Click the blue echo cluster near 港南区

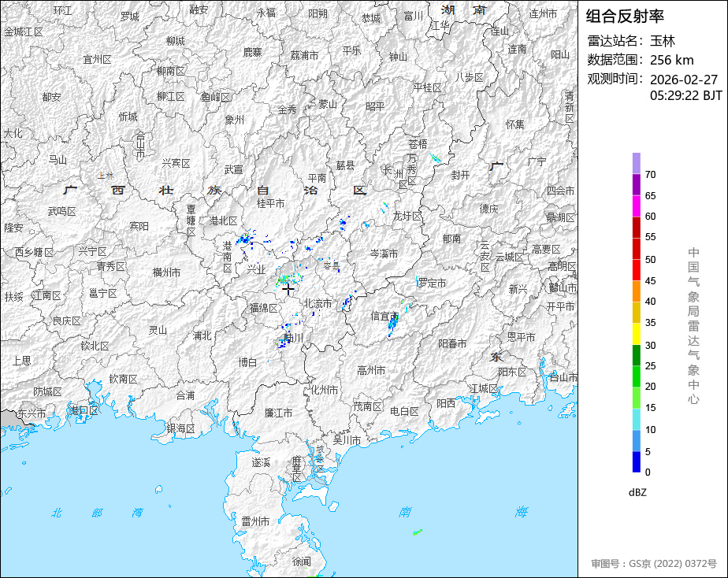tap(246, 238)
